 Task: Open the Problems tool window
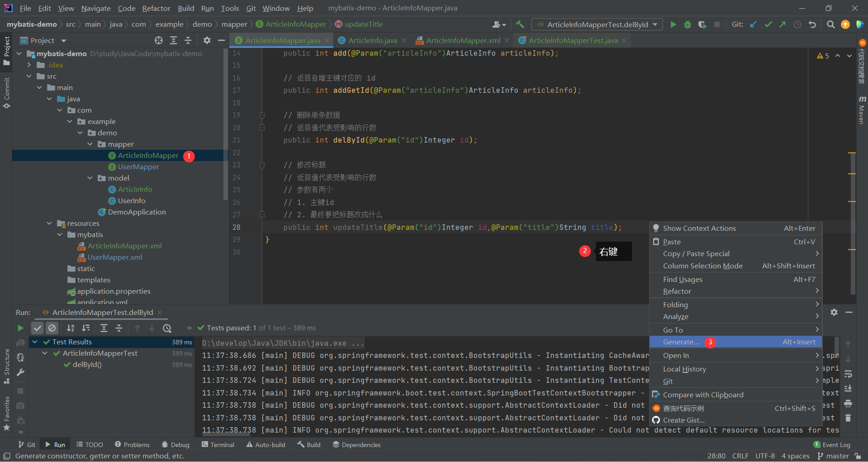click(x=132, y=445)
